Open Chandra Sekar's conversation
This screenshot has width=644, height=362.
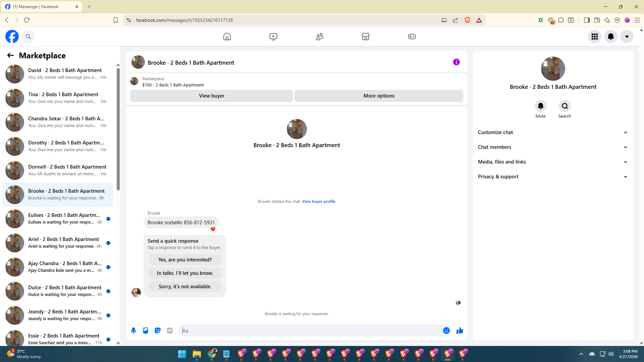58,122
